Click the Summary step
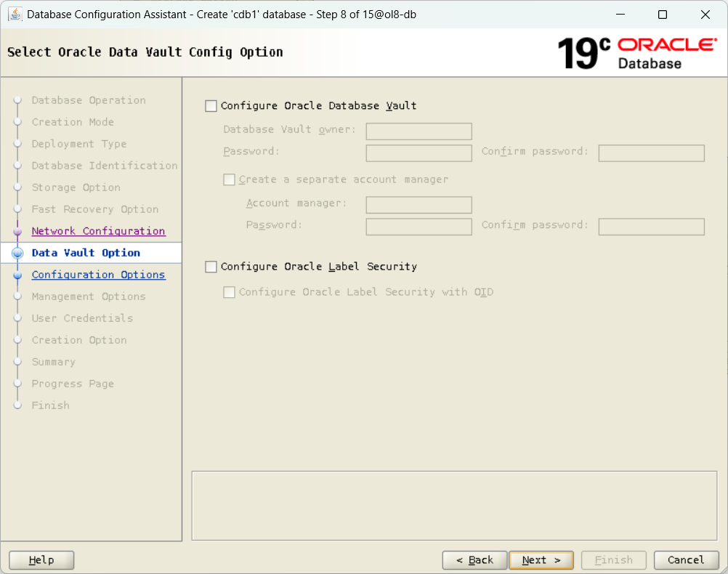The image size is (728, 574). click(x=54, y=363)
